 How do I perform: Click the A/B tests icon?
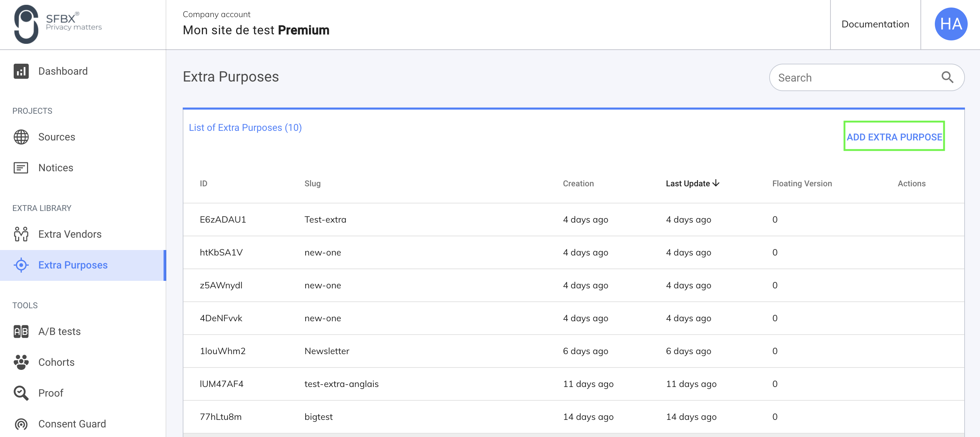click(x=21, y=332)
